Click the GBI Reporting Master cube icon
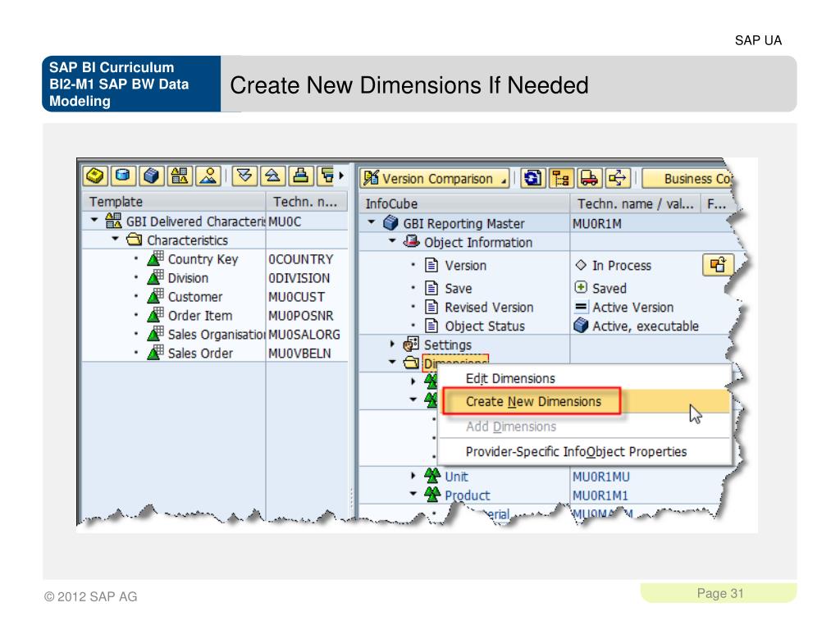 click(391, 222)
